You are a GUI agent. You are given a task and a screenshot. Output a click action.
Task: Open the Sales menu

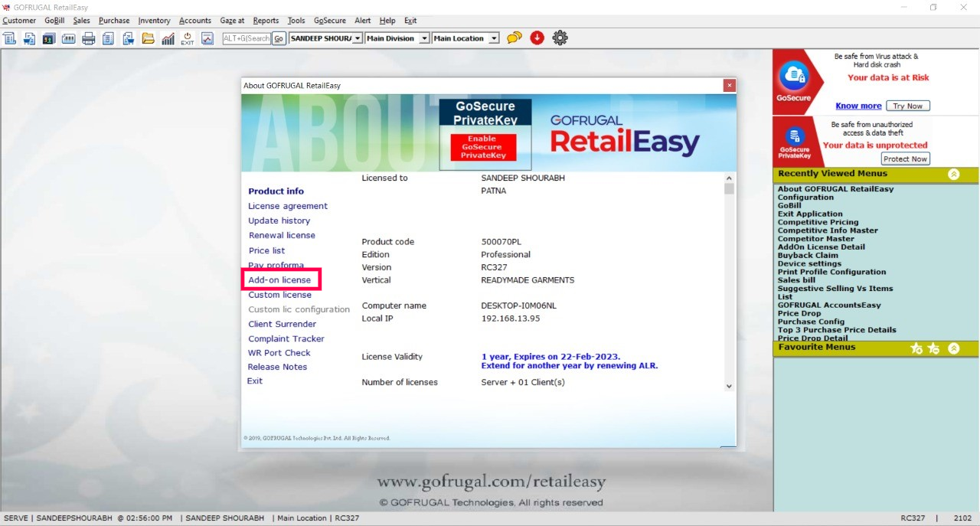(x=81, y=21)
